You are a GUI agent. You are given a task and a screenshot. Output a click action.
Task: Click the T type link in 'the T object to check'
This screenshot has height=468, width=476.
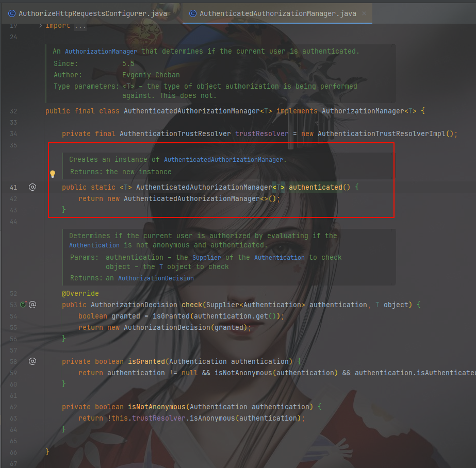click(x=161, y=267)
